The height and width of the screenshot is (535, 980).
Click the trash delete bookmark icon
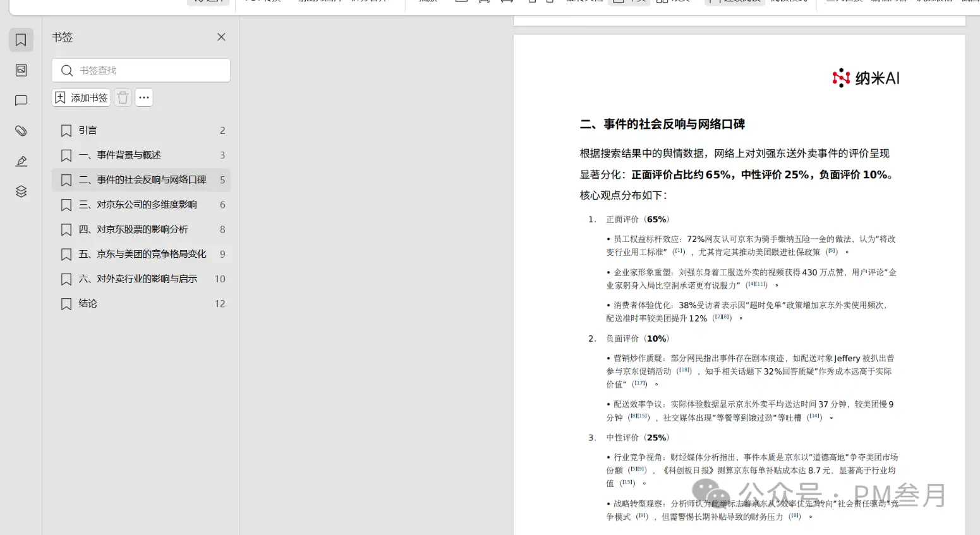pos(123,98)
